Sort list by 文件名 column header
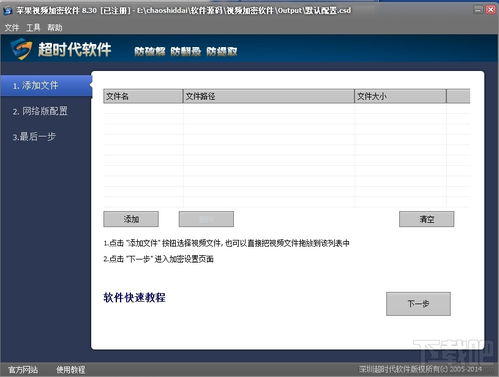The image size is (499, 377). (143, 96)
